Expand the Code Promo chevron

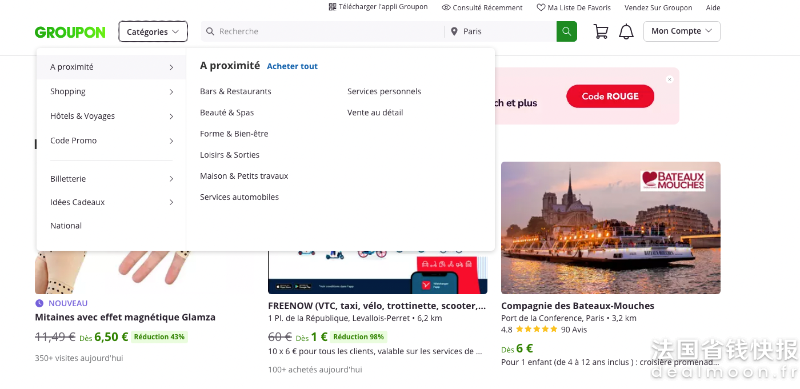pyautogui.click(x=171, y=141)
